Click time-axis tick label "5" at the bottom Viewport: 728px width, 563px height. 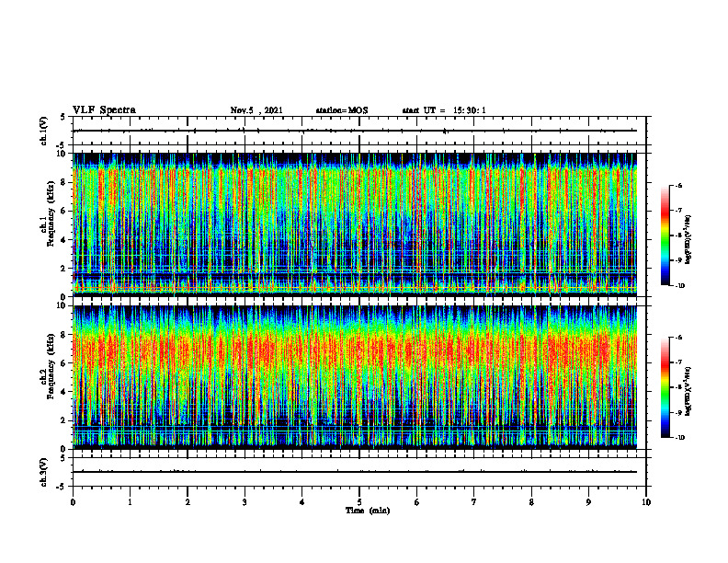point(359,502)
